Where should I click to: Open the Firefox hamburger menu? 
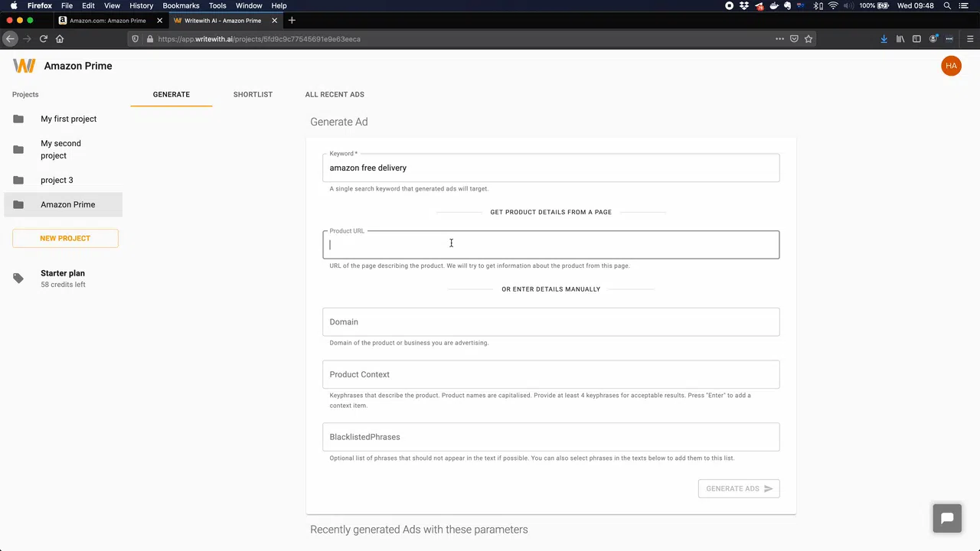tap(970, 39)
